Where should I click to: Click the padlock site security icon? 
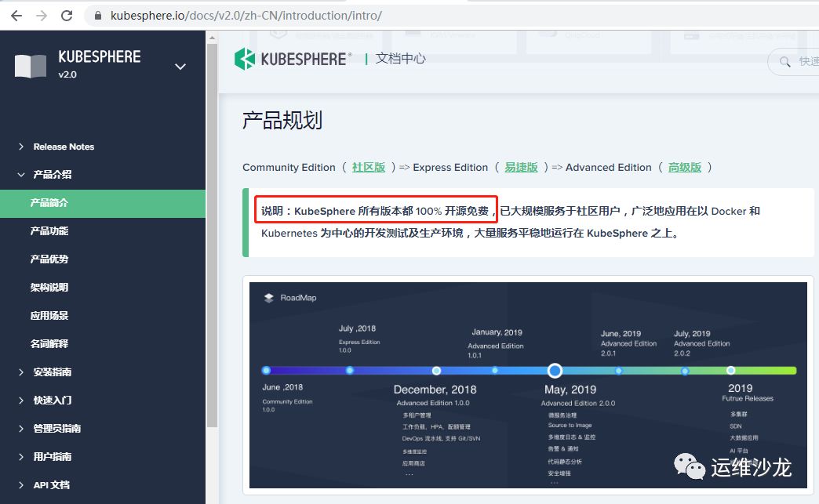[98, 16]
